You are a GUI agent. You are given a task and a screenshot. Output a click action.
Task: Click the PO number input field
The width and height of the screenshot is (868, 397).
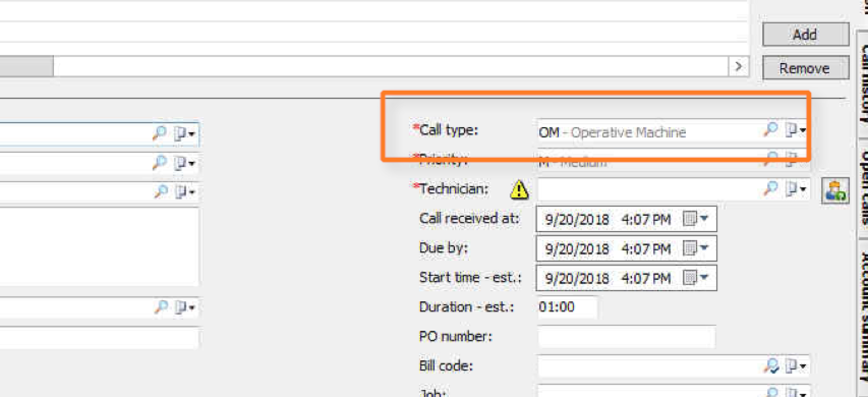point(626,336)
